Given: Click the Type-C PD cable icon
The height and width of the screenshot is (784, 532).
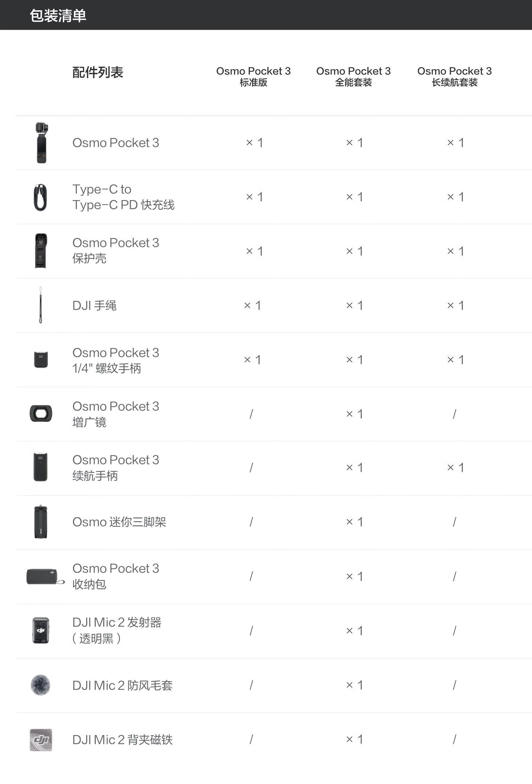Looking at the screenshot, I should (x=40, y=197).
